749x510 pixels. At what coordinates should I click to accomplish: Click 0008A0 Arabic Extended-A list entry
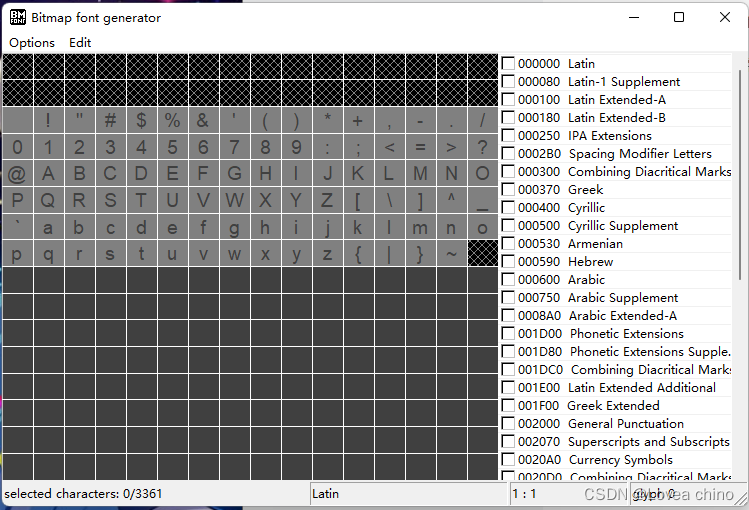coord(616,316)
